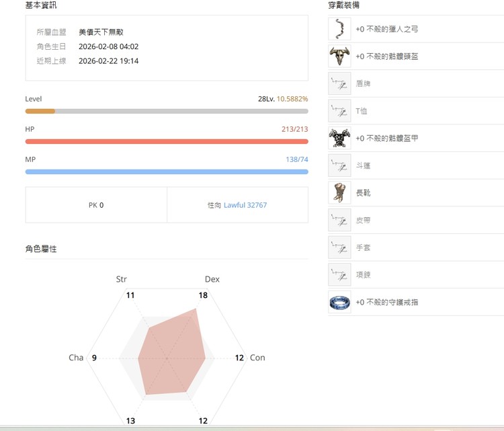Click the +0 不殺的守護戒指 item name
The height and width of the screenshot is (431, 504).
pyautogui.click(x=387, y=303)
